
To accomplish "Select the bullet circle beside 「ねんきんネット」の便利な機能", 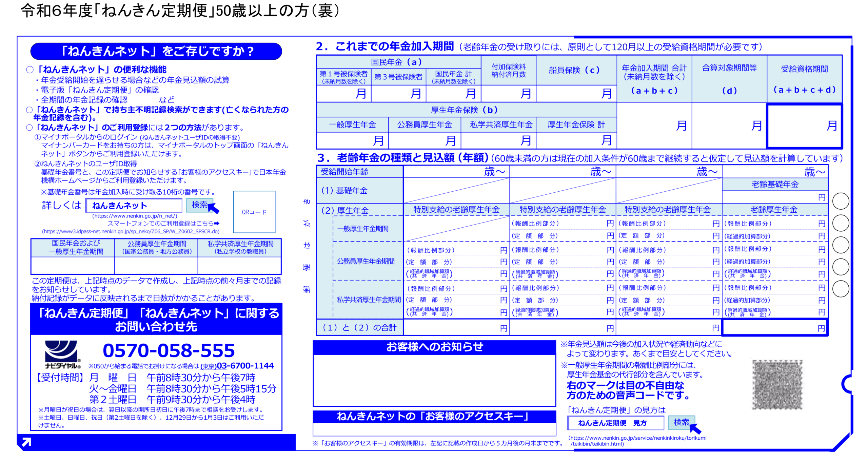I will pyautogui.click(x=30, y=70).
